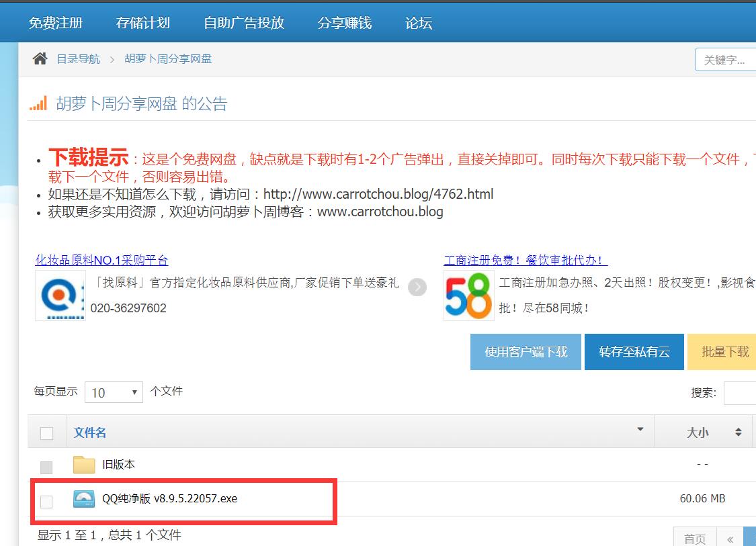Focus the 关键字 search field
Screen dimensions: 756x546
coord(726,60)
